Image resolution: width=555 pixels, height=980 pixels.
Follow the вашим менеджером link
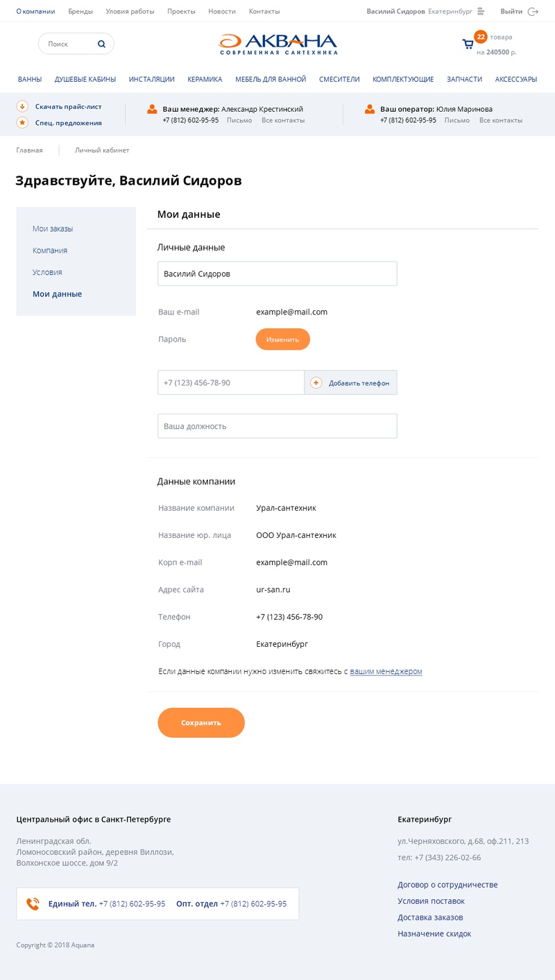386,671
